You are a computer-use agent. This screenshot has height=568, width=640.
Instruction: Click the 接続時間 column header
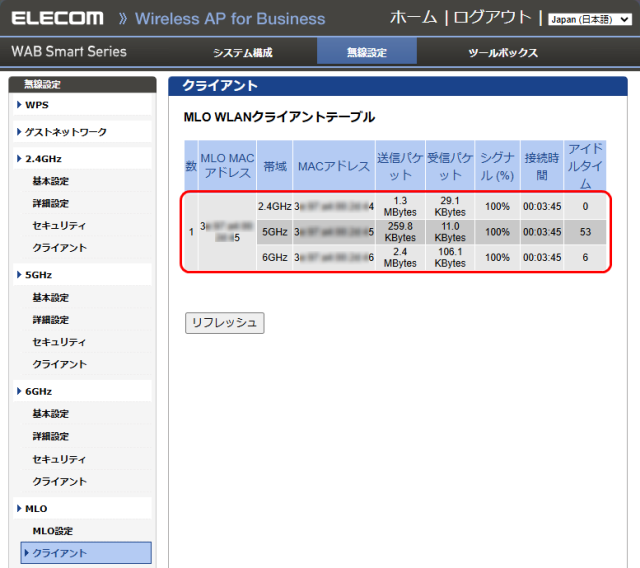point(542,165)
